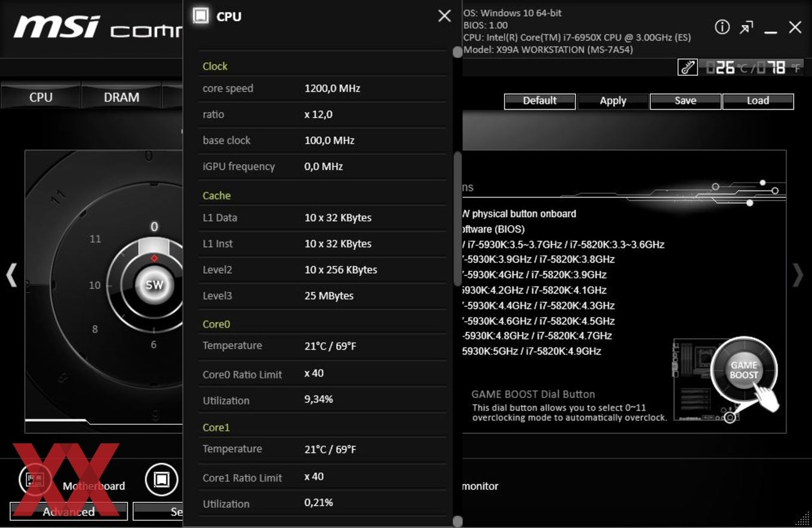Switch to the DRAM tab
Image resolution: width=812 pixels, height=528 pixels.
pyautogui.click(x=121, y=97)
